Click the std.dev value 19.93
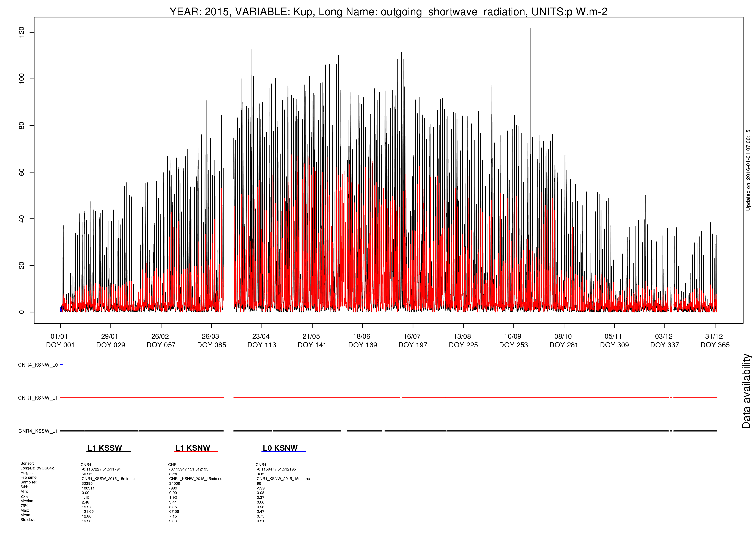The image size is (756, 535). click(87, 521)
